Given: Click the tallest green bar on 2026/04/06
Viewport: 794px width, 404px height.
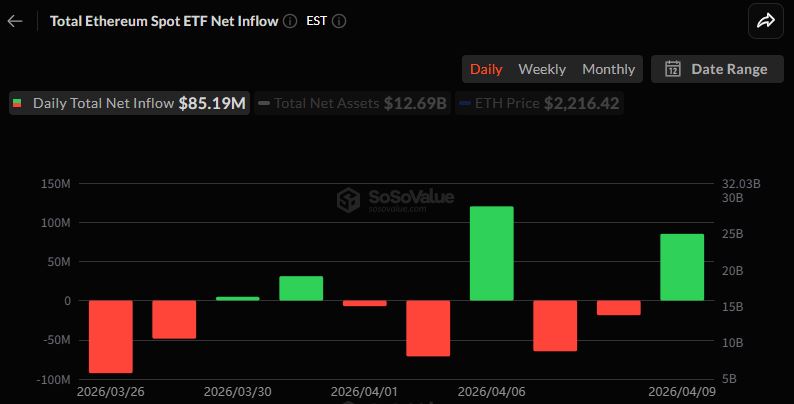Looking at the screenshot, I should 492,253.
